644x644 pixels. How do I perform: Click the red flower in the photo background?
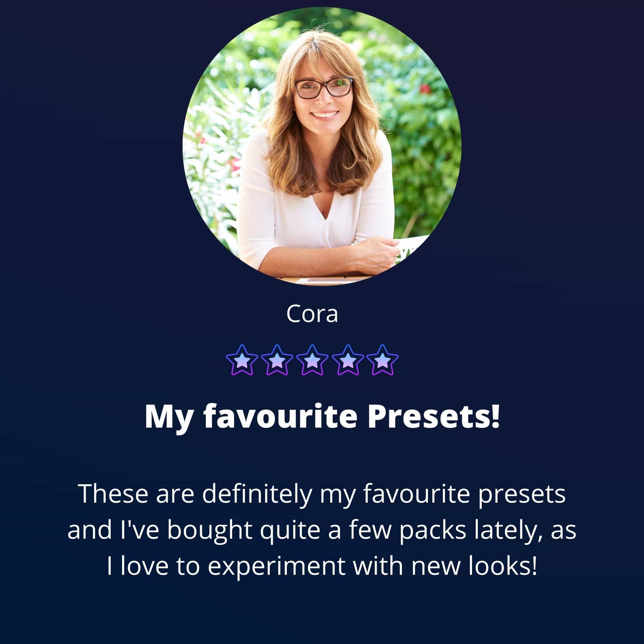point(424,88)
